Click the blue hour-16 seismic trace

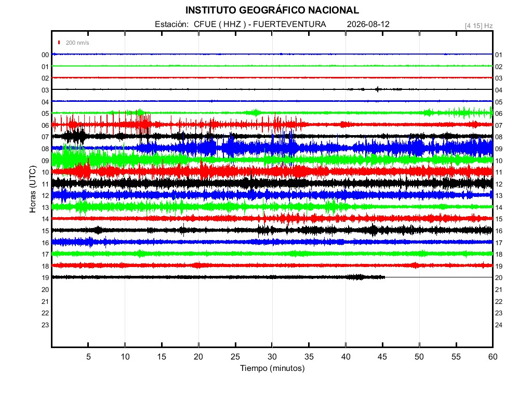point(272,242)
